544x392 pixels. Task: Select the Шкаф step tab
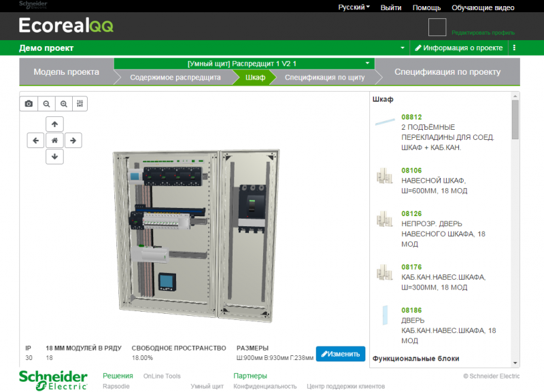click(256, 77)
